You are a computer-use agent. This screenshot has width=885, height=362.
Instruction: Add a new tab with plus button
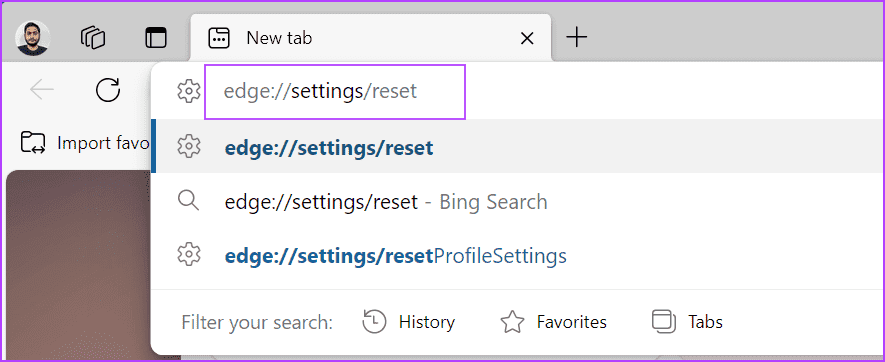click(576, 38)
